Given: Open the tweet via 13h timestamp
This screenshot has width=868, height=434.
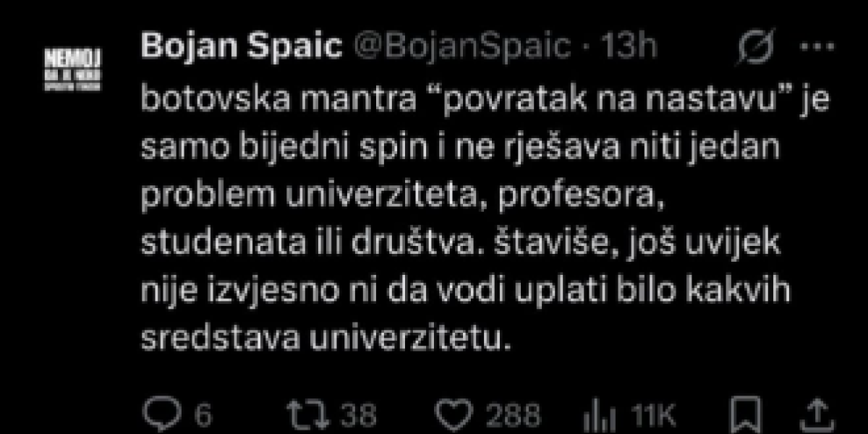Looking at the screenshot, I should coord(631,48).
